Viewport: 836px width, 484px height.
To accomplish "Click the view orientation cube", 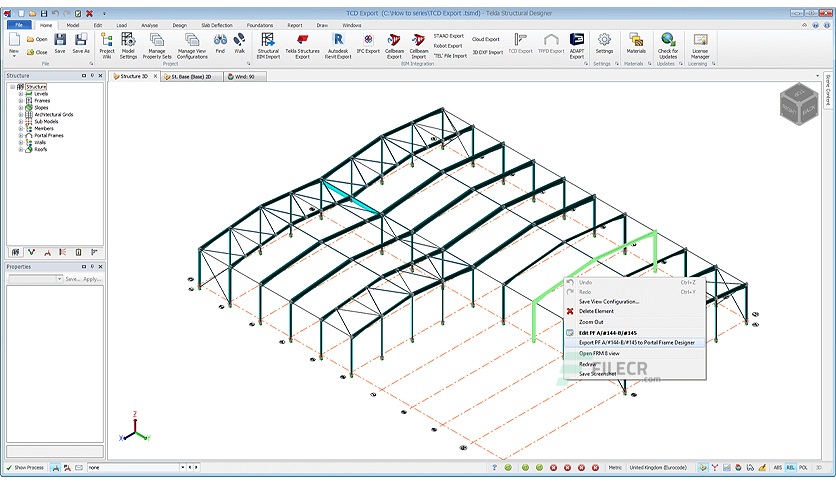I will point(799,104).
